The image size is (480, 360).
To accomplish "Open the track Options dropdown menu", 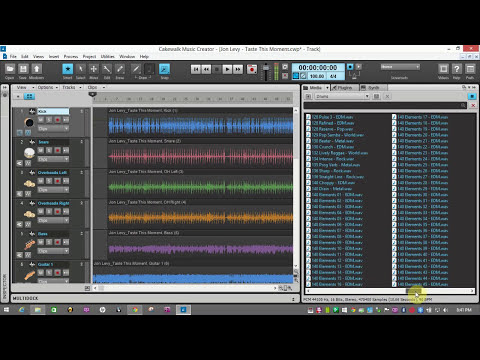I will (x=48, y=87).
